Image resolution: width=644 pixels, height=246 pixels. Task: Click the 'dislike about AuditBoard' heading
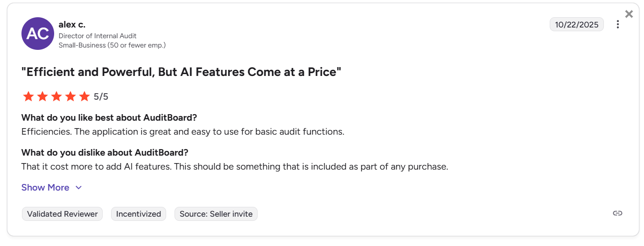(105, 152)
